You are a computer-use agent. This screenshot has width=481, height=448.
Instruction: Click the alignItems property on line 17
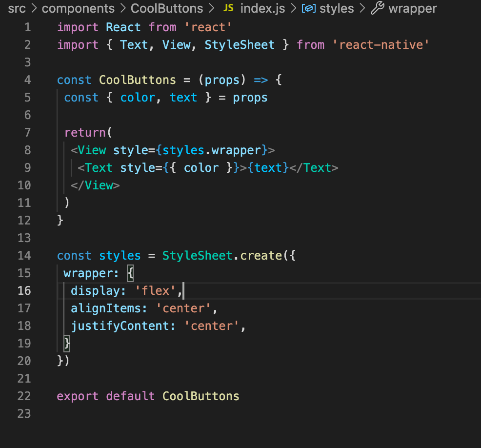tap(109, 308)
